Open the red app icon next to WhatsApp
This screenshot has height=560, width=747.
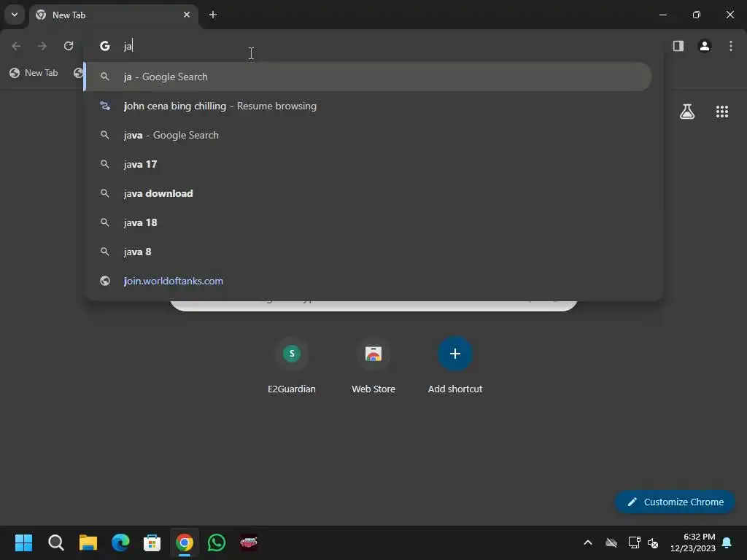(x=249, y=542)
